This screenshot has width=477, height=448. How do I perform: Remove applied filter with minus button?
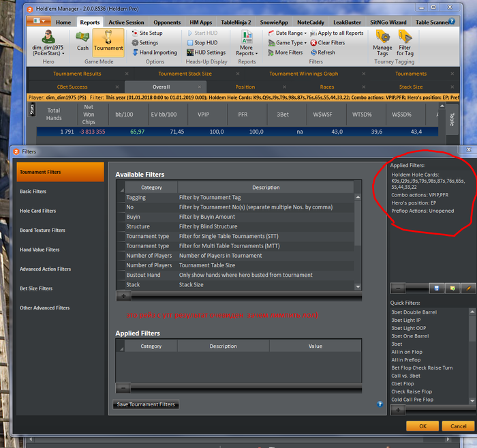pos(398,288)
